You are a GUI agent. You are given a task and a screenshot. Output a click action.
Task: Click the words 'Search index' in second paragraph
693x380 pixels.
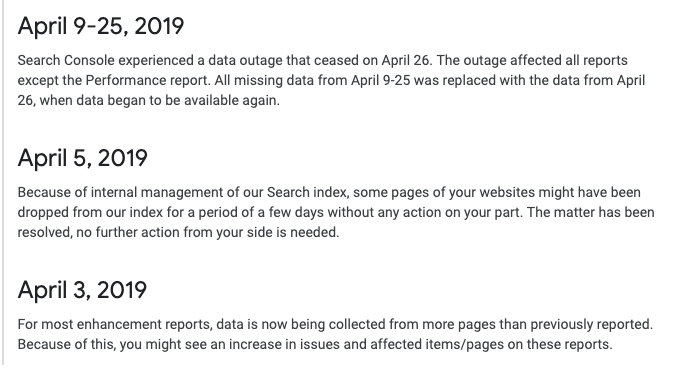[x=308, y=192]
